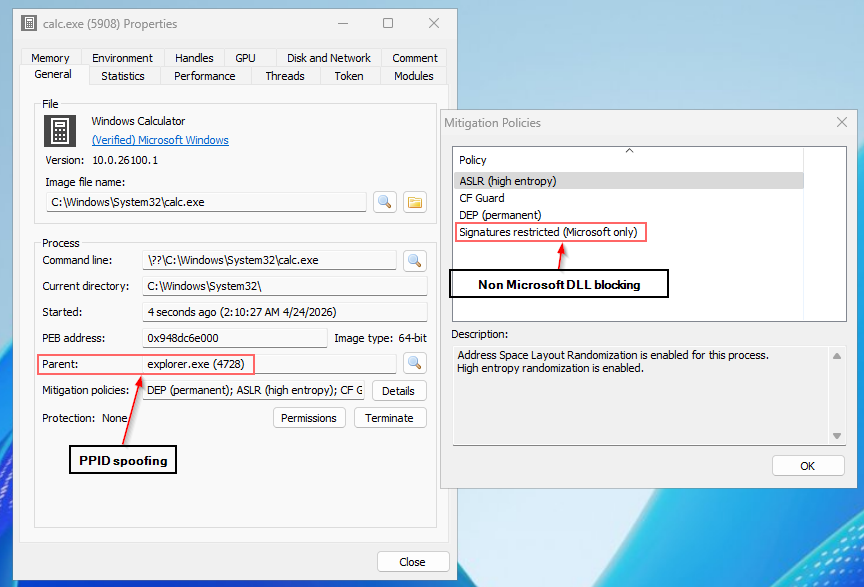
Task: Open the GPU tab
Action: [245, 58]
